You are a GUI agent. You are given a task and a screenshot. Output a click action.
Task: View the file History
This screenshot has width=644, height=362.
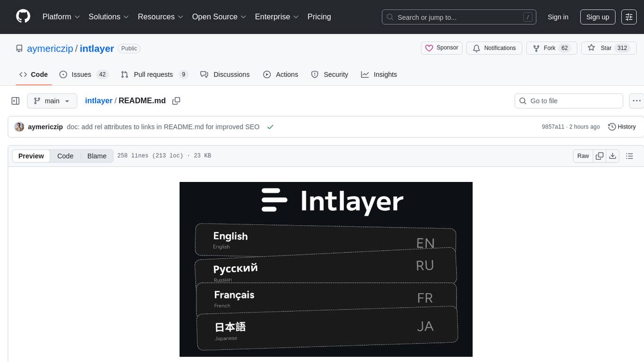622,127
